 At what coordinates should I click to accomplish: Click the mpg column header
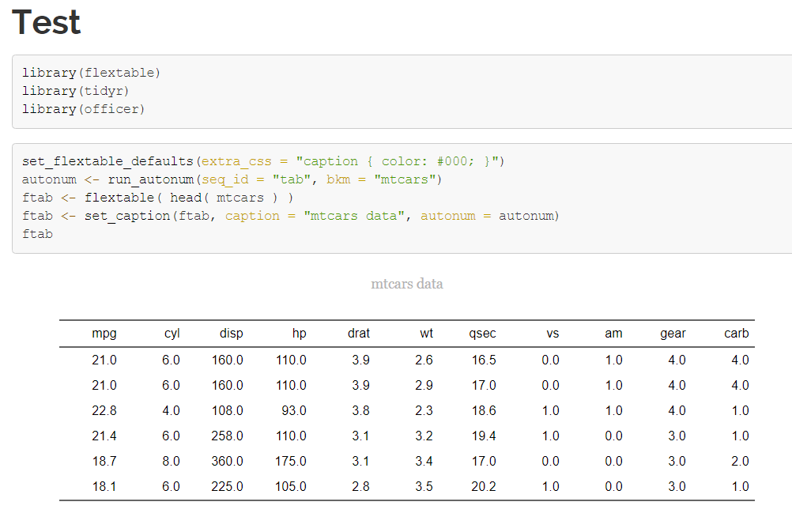tap(104, 333)
